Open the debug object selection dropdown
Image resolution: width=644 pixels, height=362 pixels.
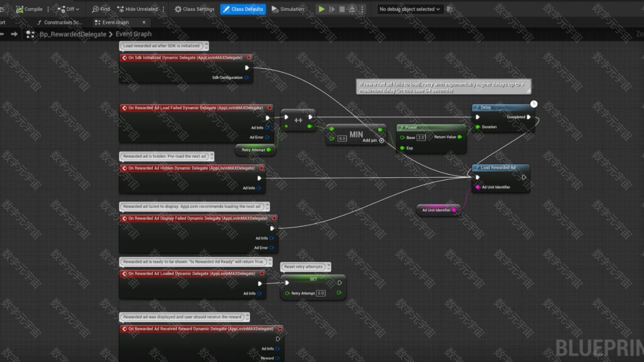coord(410,9)
